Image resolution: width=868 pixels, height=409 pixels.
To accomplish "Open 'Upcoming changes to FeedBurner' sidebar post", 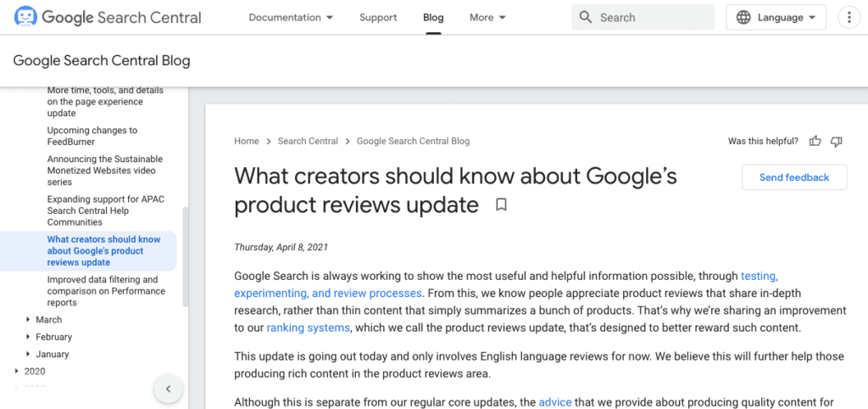I will (x=92, y=137).
